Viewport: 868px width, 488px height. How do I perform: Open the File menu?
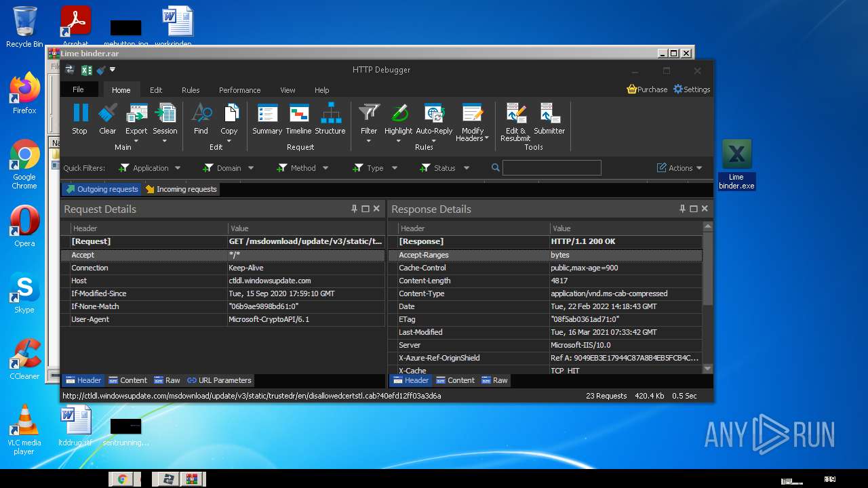click(x=78, y=89)
